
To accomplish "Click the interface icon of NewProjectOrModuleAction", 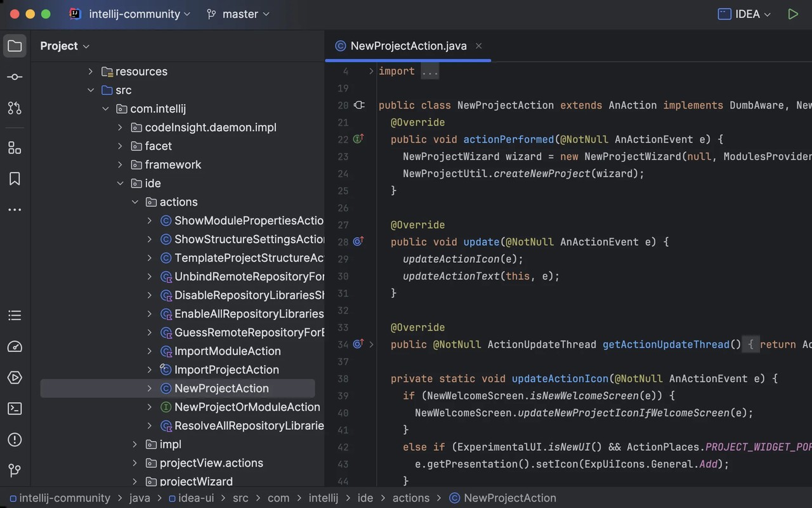I will click(x=166, y=407).
